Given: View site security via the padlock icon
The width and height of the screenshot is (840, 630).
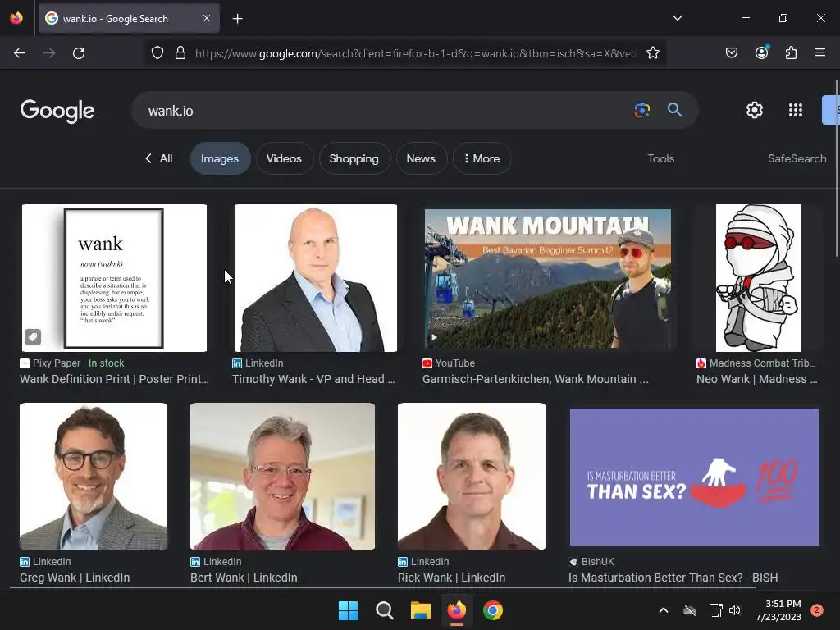Looking at the screenshot, I should coord(180,52).
